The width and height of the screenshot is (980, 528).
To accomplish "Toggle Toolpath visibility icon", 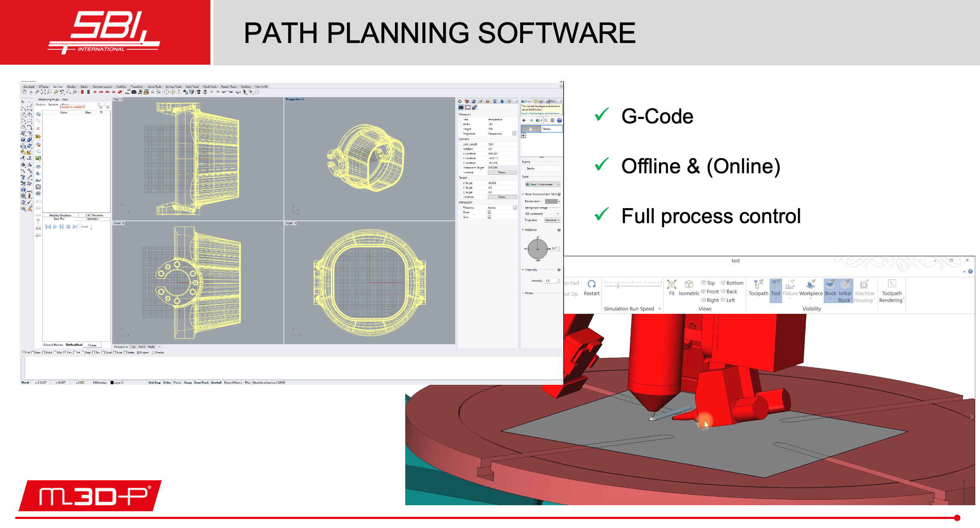I will (x=758, y=284).
